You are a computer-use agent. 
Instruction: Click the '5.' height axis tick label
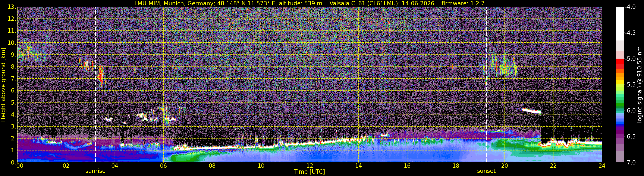click(x=13, y=102)
